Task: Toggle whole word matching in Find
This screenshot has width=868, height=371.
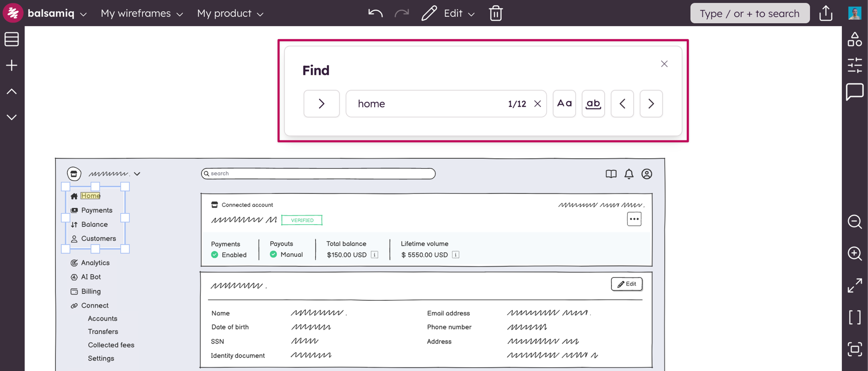Action: [x=593, y=103]
